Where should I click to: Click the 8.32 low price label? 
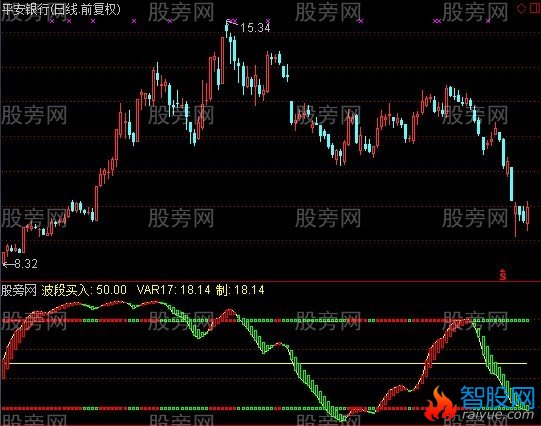[26, 264]
